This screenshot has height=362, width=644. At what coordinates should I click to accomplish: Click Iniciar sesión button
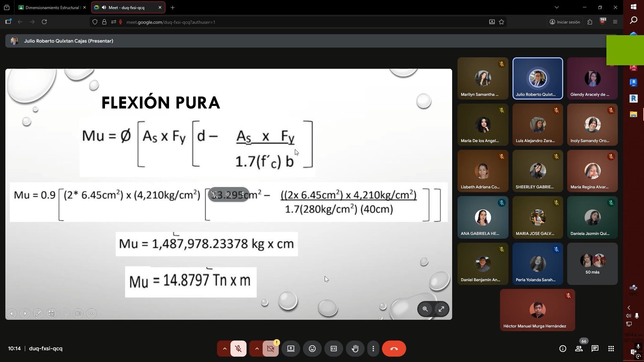pos(565,22)
